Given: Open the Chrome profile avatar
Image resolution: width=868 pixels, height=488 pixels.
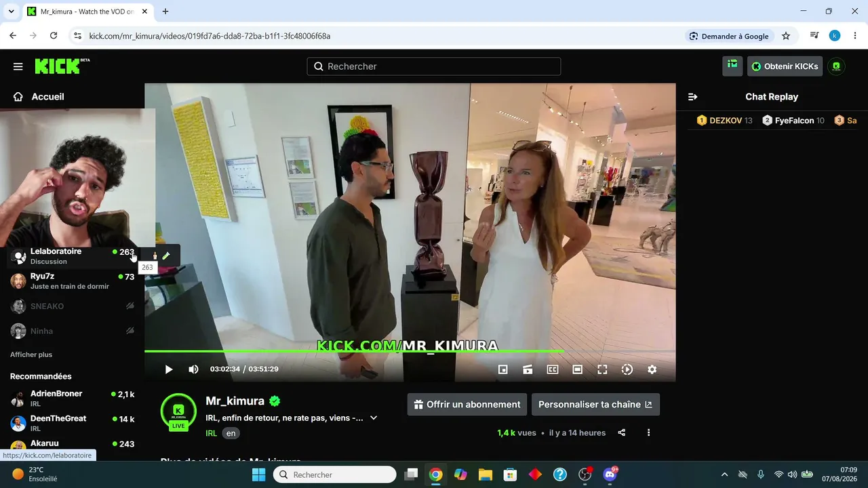Looking at the screenshot, I should [835, 36].
